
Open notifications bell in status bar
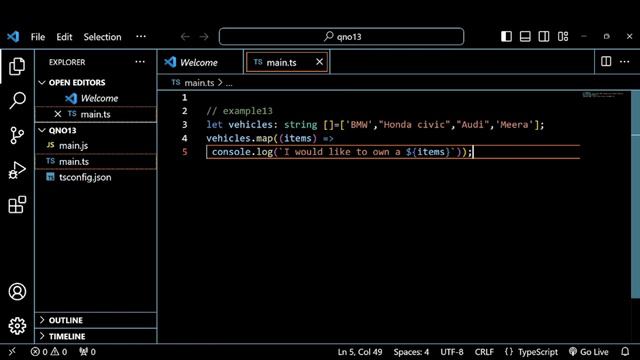pos(625,351)
